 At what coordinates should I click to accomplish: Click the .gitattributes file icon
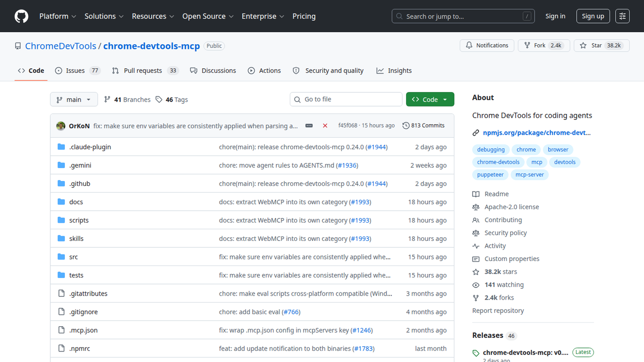(61, 293)
